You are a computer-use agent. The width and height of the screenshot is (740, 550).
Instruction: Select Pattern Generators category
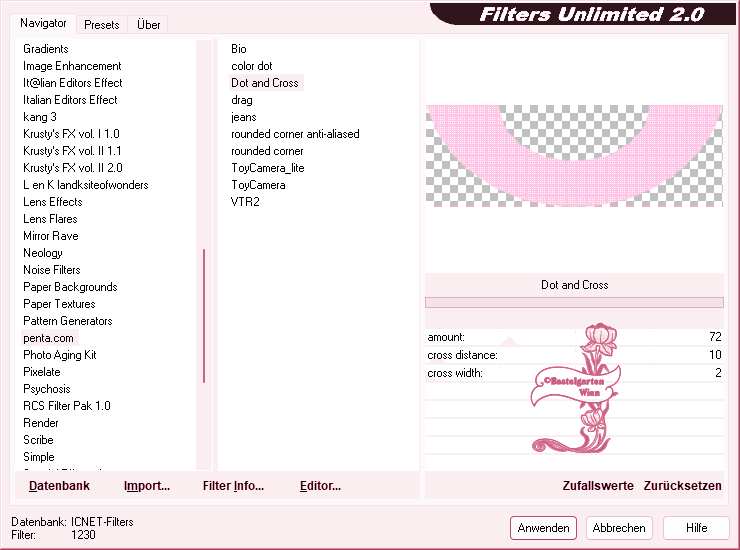tap(67, 321)
